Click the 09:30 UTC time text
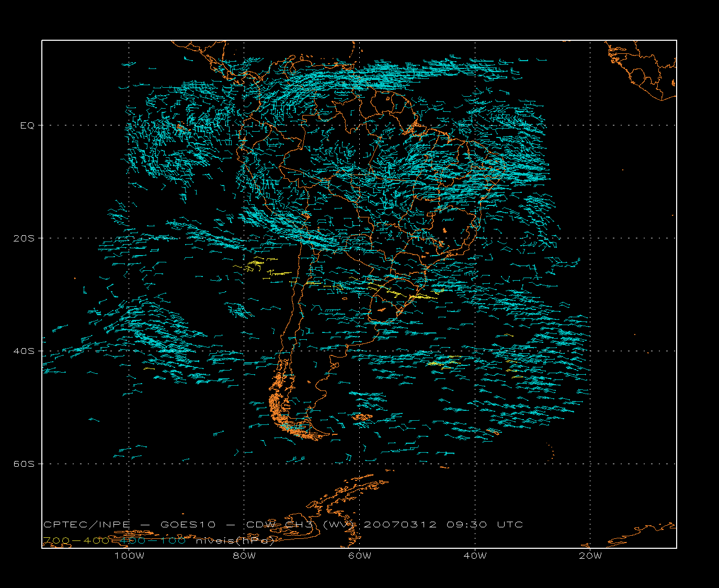 [485, 524]
